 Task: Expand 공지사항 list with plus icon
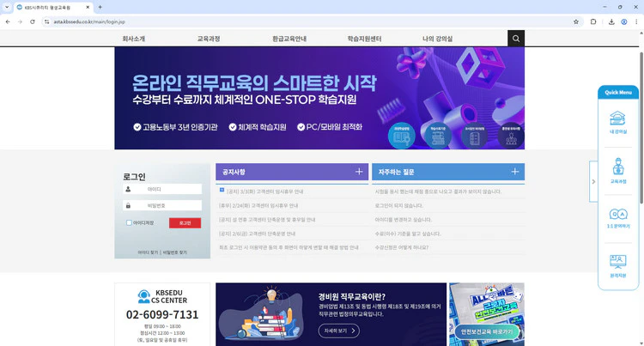coord(359,172)
